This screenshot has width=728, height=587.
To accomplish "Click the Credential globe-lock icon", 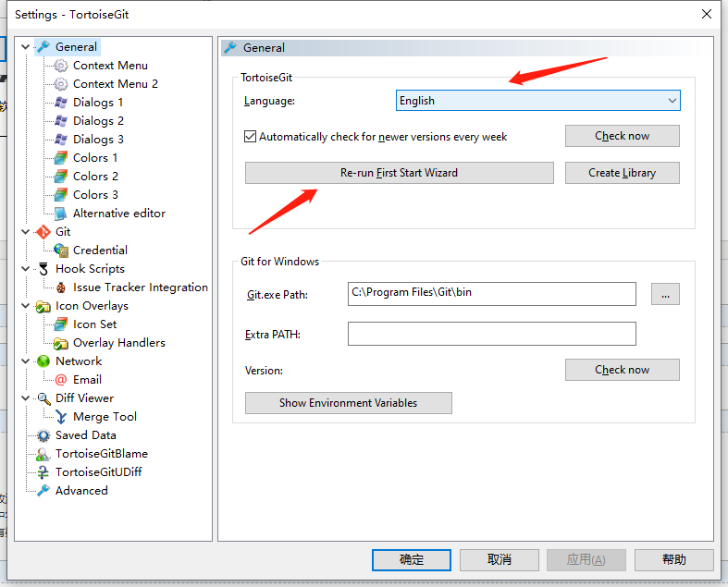I will pos(61,251).
